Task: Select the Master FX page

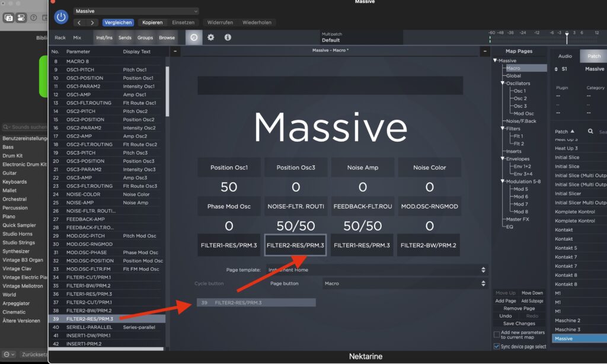Action: [x=517, y=219]
